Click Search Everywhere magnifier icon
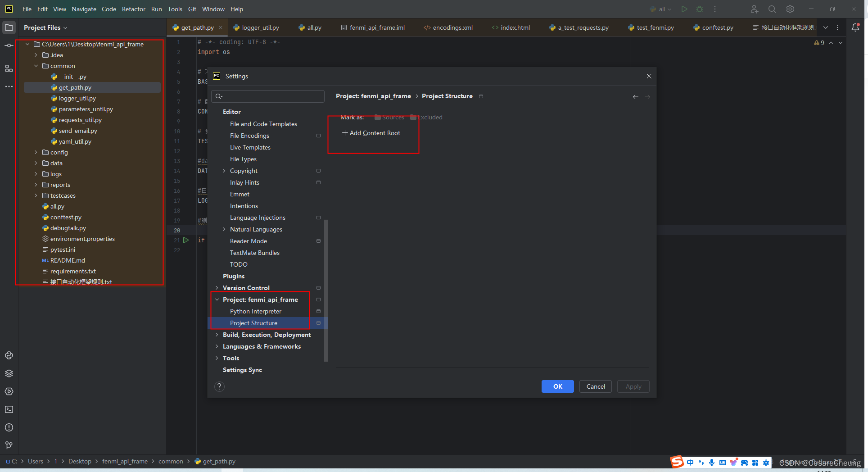 (772, 9)
